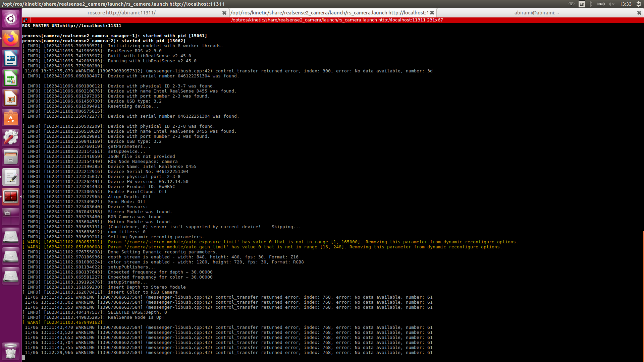Open the Wi-Fi network indicator menu
The width and height of the screenshot is (644, 362).
pyautogui.click(x=571, y=4)
